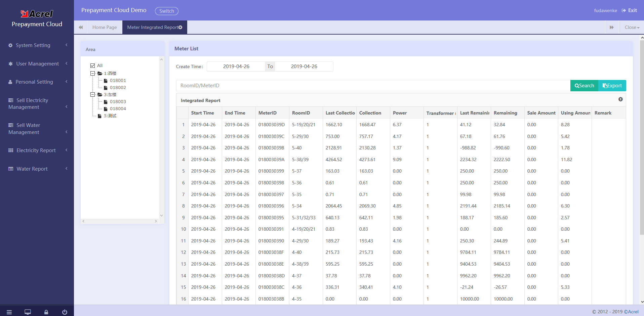The image size is (644, 316).
Task: Click the lock icon in bottom bar
Action: pyautogui.click(x=46, y=312)
